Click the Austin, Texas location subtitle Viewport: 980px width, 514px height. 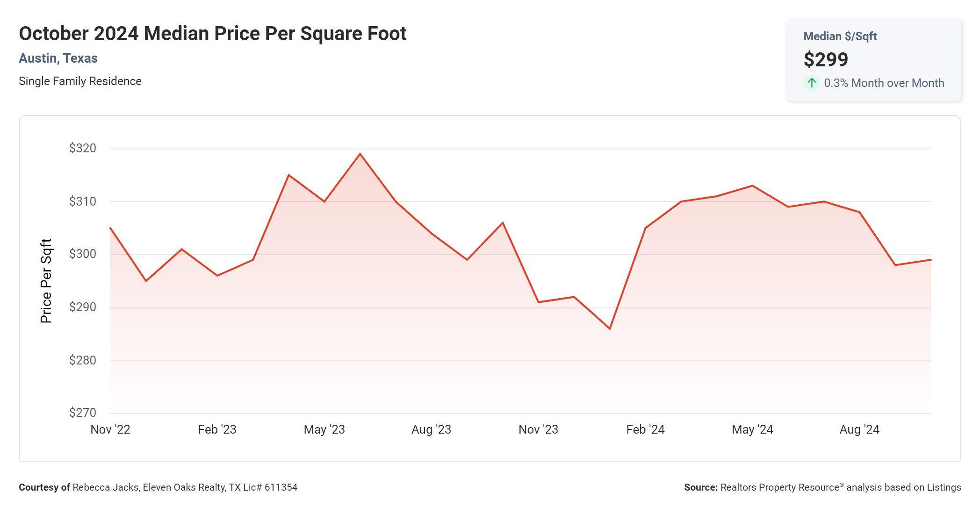coord(58,58)
